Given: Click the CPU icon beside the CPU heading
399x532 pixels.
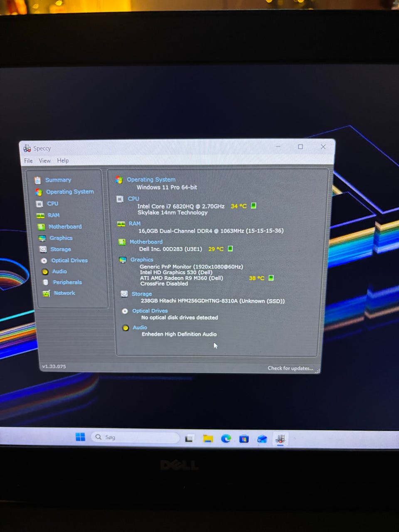Looking at the screenshot, I should click(120, 199).
